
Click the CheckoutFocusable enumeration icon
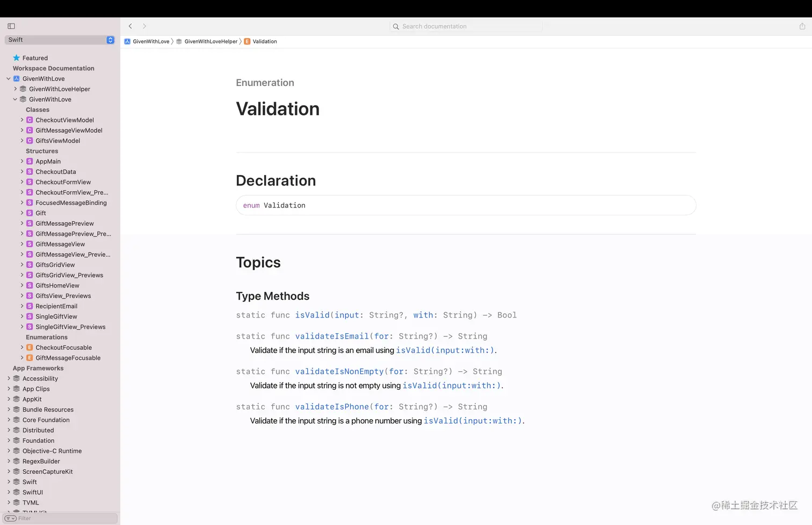pyautogui.click(x=30, y=348)
